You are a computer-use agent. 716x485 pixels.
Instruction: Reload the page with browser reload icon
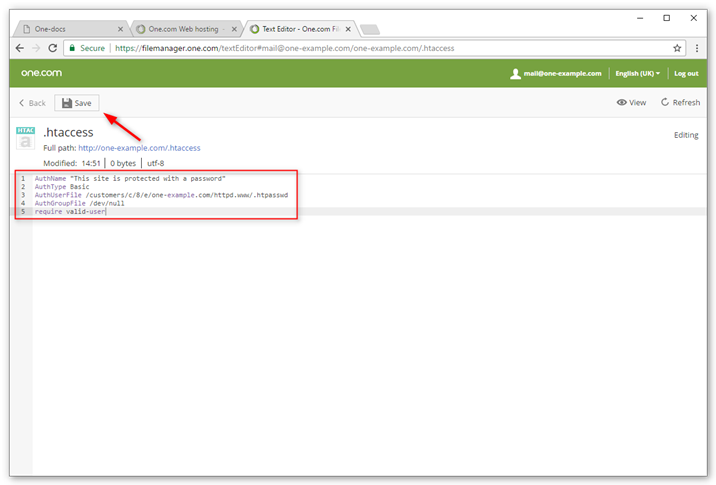point(53,48)
